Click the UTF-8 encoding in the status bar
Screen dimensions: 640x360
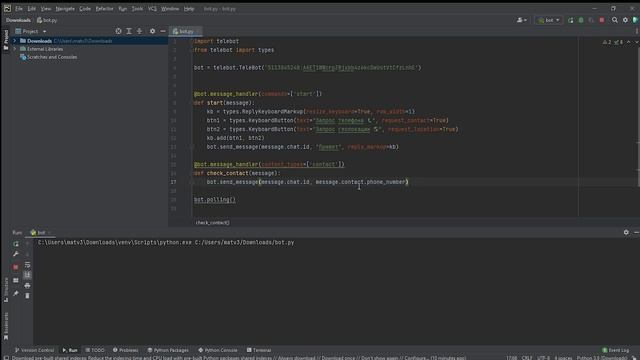click(543, 358)
